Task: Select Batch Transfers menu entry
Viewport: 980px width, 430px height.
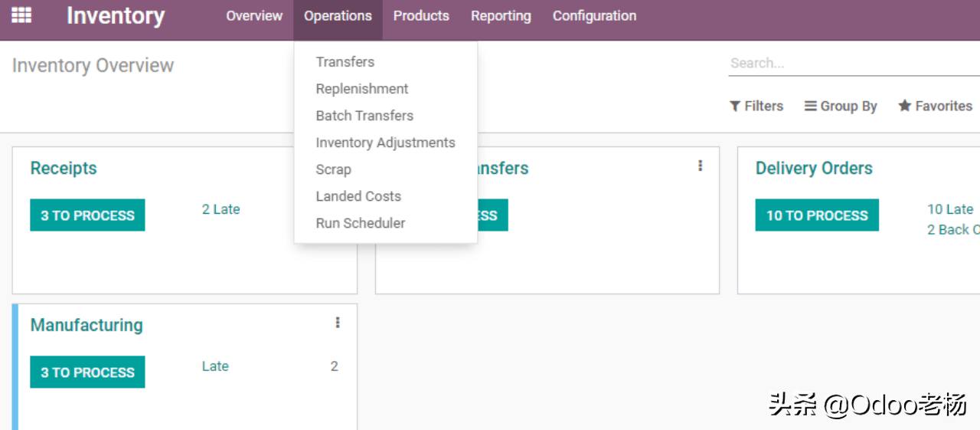Action: [364, 116]
